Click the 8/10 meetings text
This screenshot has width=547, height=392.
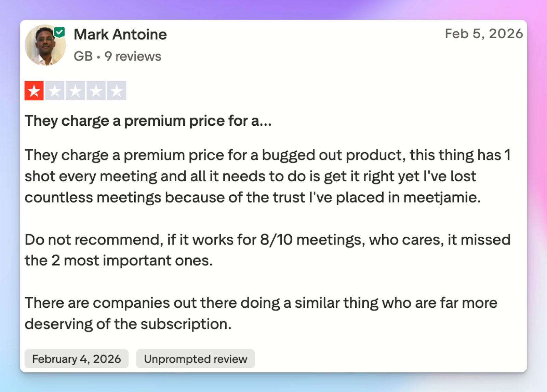[310, 240]
